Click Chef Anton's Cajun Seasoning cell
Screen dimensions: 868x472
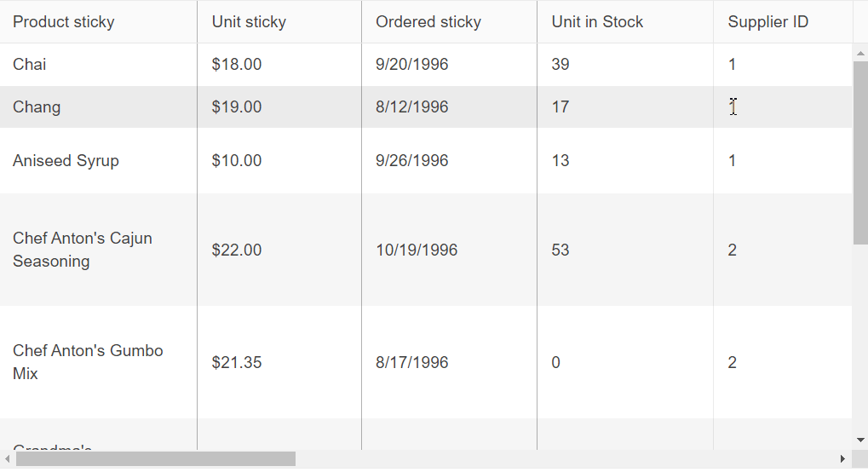(x=83, y=250)
